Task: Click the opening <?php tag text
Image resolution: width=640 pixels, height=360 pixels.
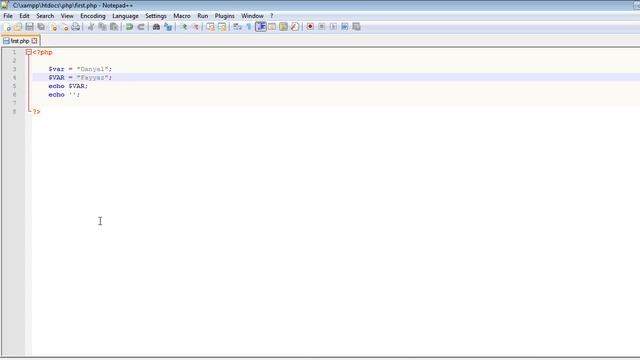Action: [x=42, y=52]
